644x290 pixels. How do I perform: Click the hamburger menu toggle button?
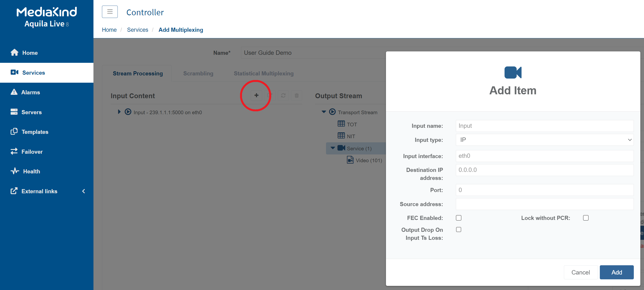point(110,12)
